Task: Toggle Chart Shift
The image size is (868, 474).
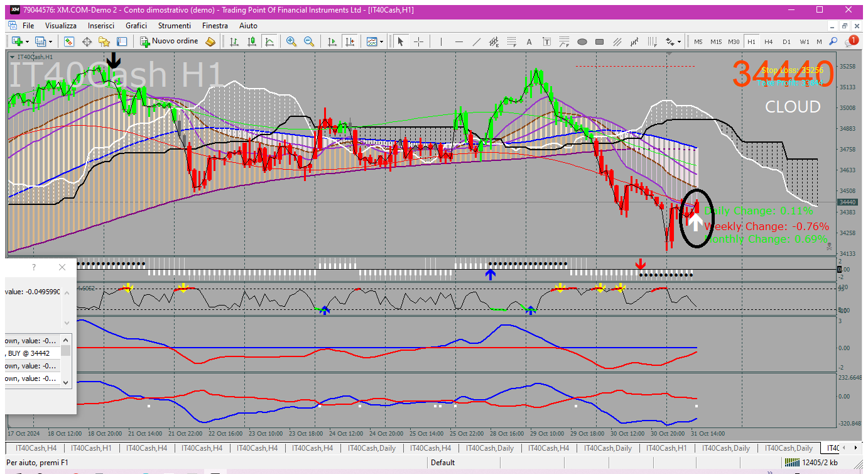Action: (350, 41)
